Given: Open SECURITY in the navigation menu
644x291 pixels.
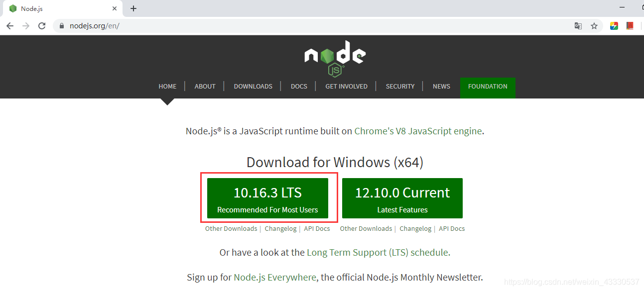Looking at the screenshot, I should [x=400, y=87].
